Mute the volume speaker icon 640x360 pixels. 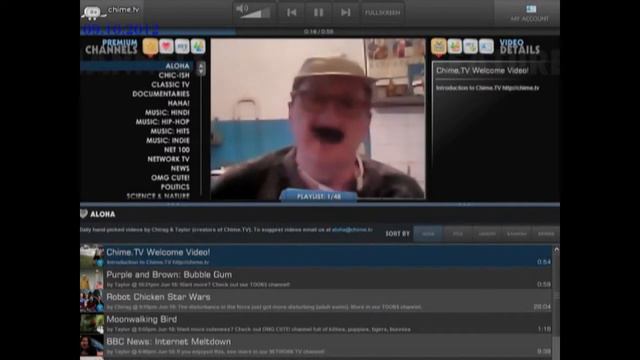(241, 8)
